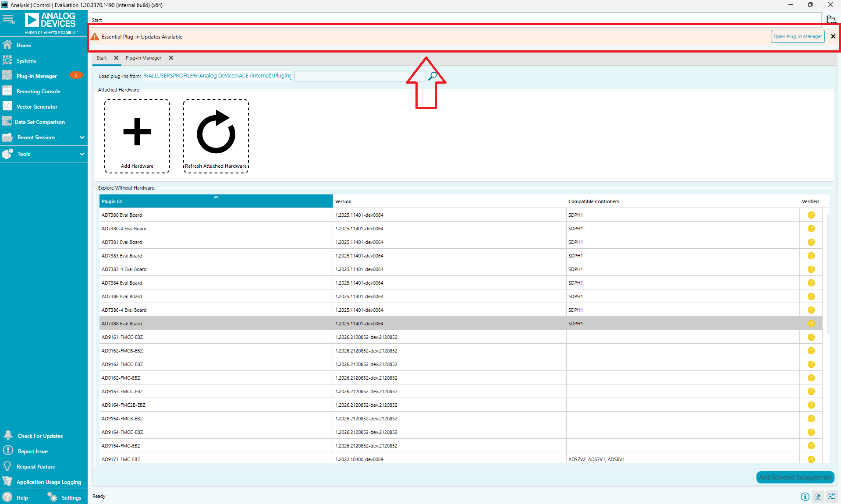Click the plug-ins path link
The width and height of the screenshot is (841, 504).
tap(217, 76)
